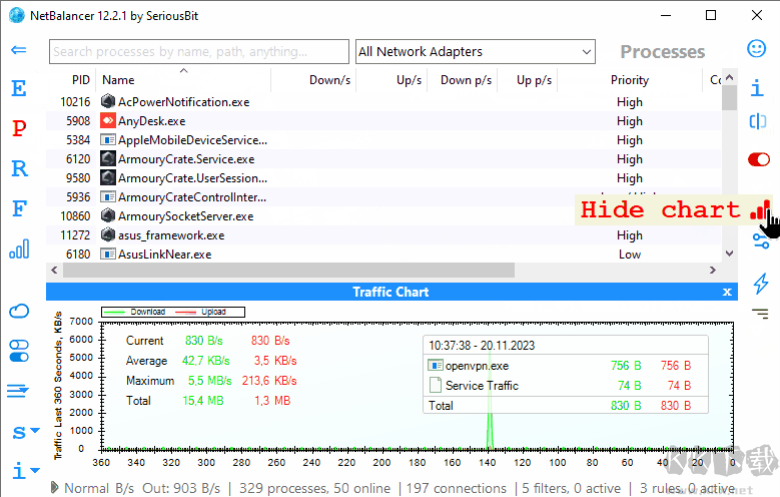Open the red P sidebar icon

pyautogui.click(x=19, y=128)
